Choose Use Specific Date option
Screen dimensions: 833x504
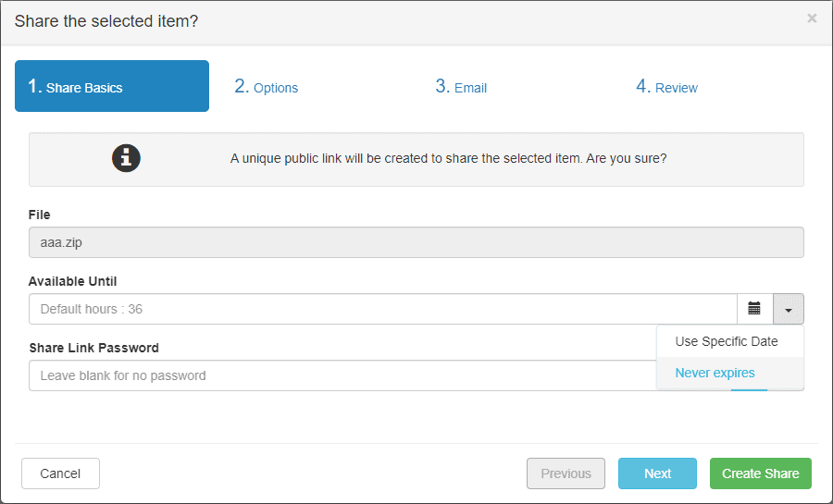727,341
